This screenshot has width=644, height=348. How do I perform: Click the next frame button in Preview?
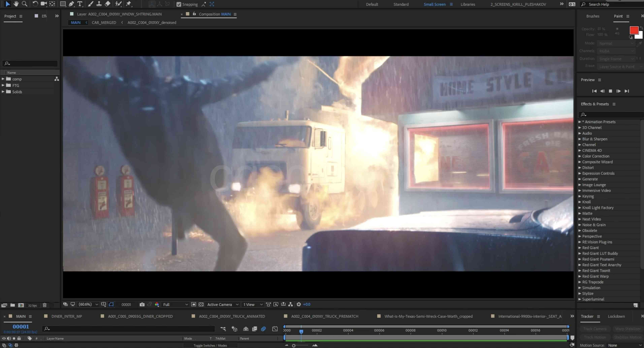(619, 91)
